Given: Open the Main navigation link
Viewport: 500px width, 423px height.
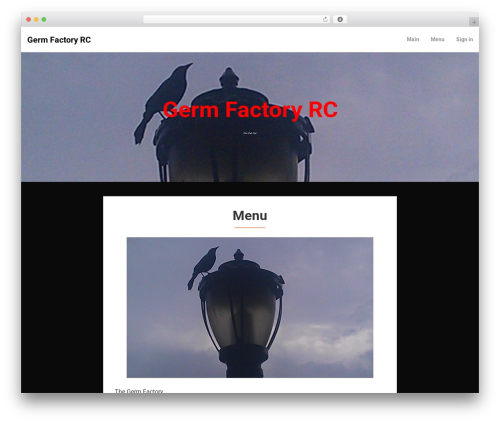Looking at the screenshot, I should click(x=413, y=39).
